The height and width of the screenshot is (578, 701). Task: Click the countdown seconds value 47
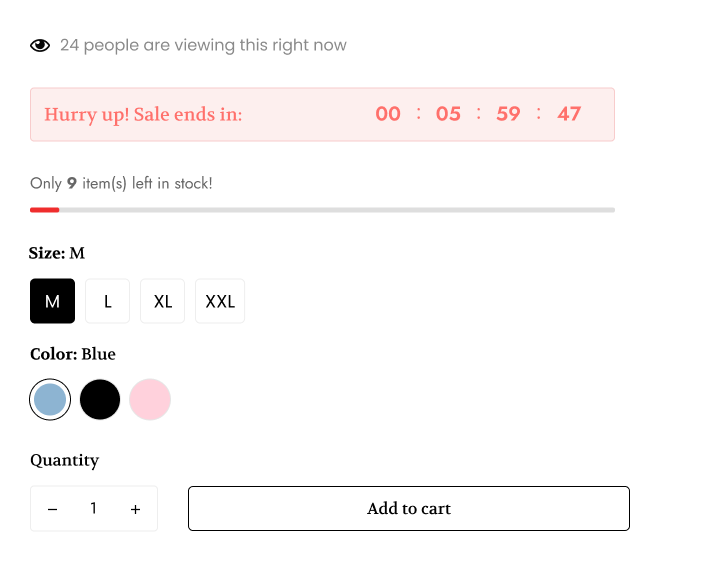[x=569, y=114]
